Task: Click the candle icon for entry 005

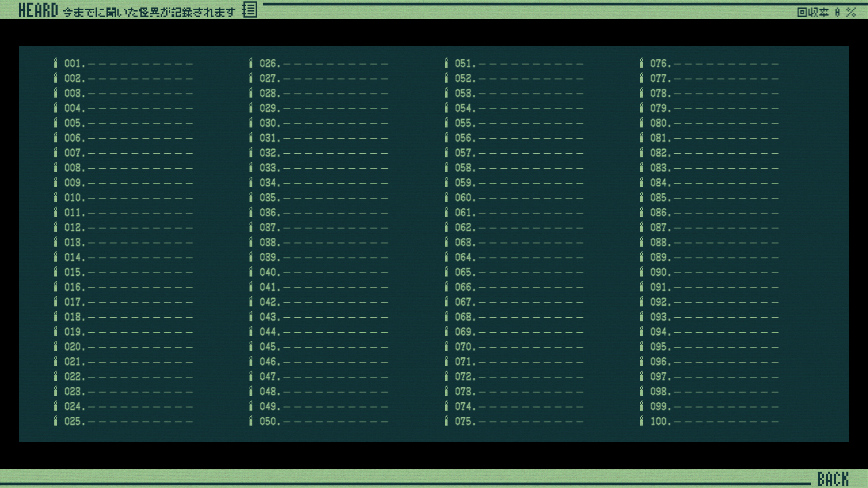Action: (x=56, y=123)
